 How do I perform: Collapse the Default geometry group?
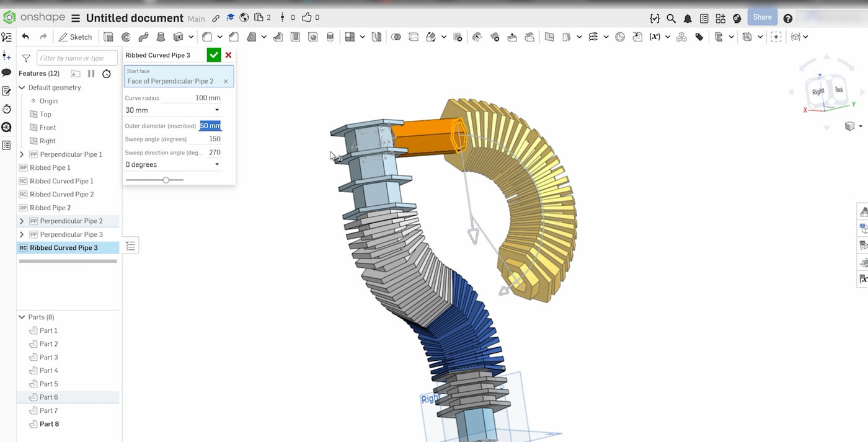[x=22, y=87]
